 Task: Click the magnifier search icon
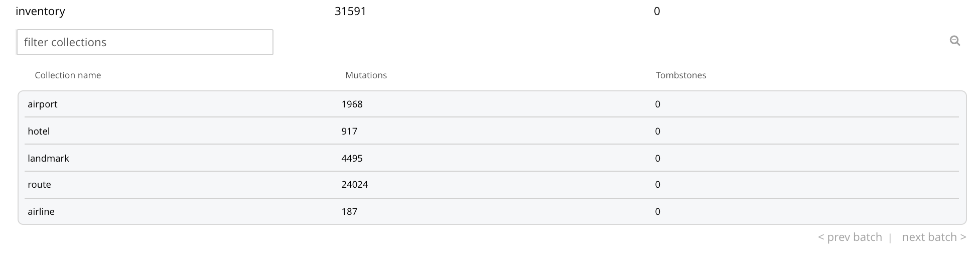pyautogui.click(x=955, y=41)
